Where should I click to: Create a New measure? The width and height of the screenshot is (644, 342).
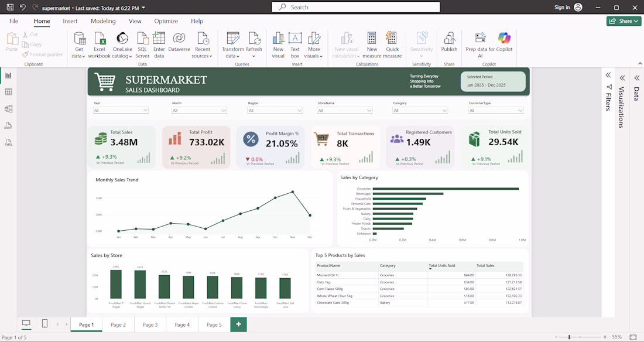click(372, 45)
